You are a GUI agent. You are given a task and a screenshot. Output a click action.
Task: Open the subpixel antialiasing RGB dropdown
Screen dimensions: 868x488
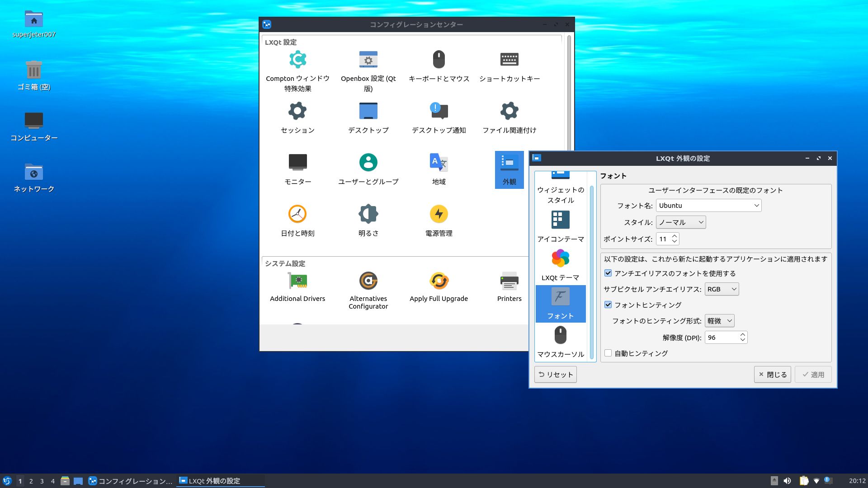pyautogui.click(x=722, y=289)
